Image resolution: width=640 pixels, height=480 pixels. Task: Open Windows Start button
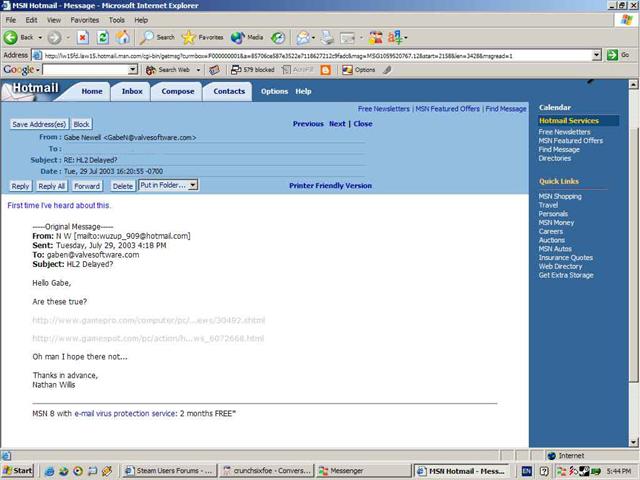[x=18, y=471]
